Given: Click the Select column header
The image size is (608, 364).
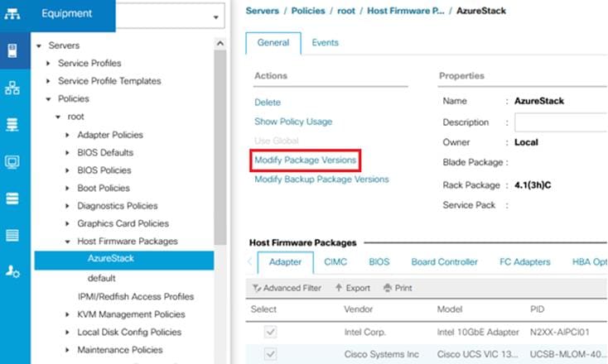Looking at the screenshot, I should pos(263,309).
